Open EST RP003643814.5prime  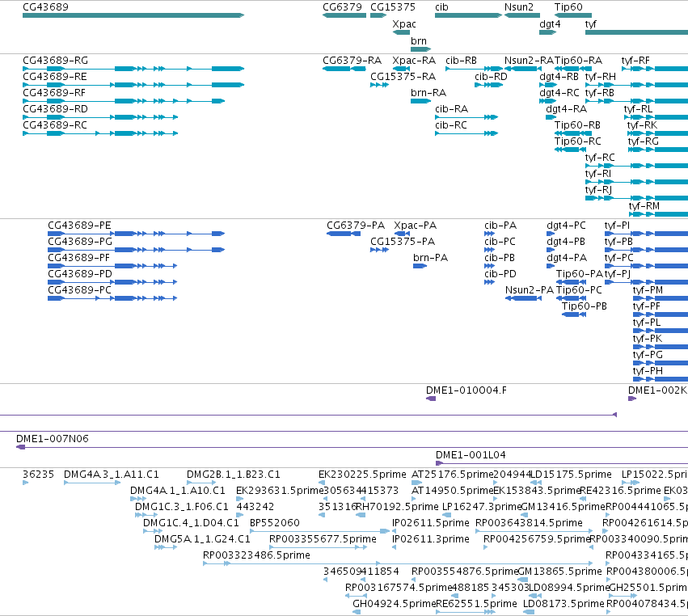(535, 531)
